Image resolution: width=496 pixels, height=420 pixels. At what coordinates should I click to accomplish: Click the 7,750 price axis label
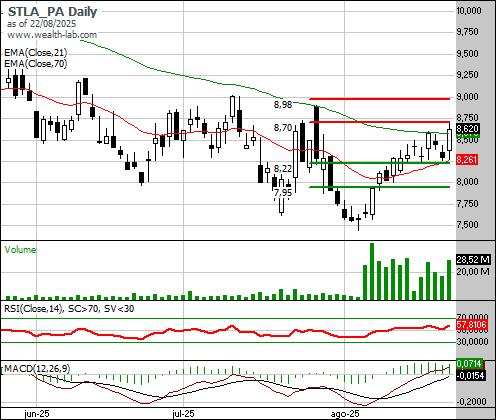click(x=468, y=203)
